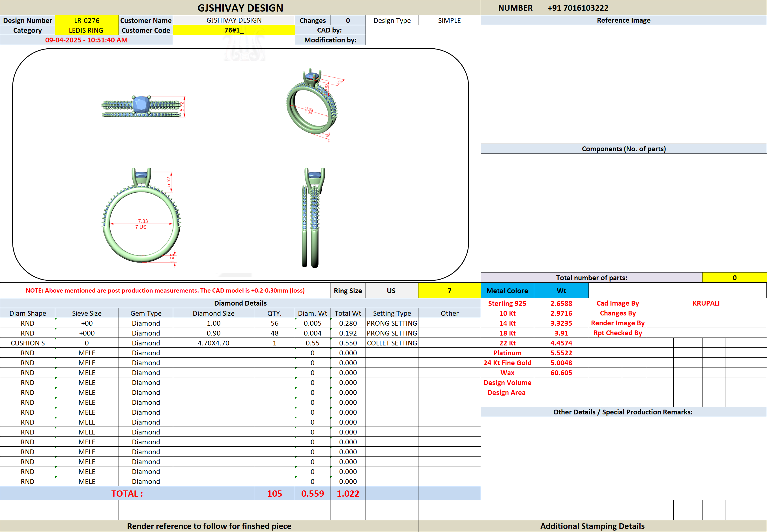Select the side-view ring render

point(313,217)
